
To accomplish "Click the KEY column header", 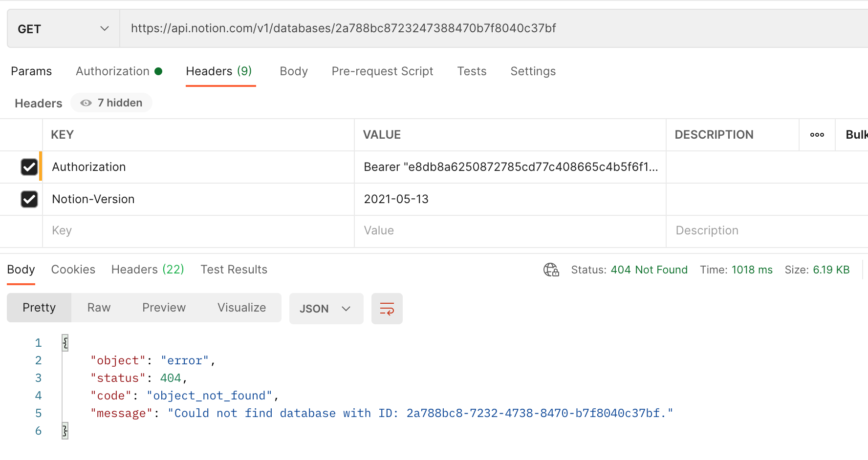I will (x=62, y=135).
